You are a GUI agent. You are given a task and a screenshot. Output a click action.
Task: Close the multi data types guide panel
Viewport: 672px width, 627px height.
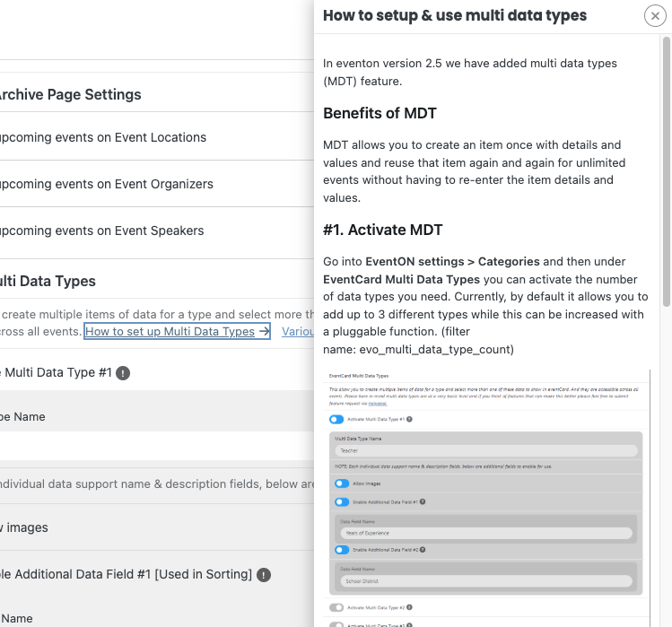tap(655, 16)
